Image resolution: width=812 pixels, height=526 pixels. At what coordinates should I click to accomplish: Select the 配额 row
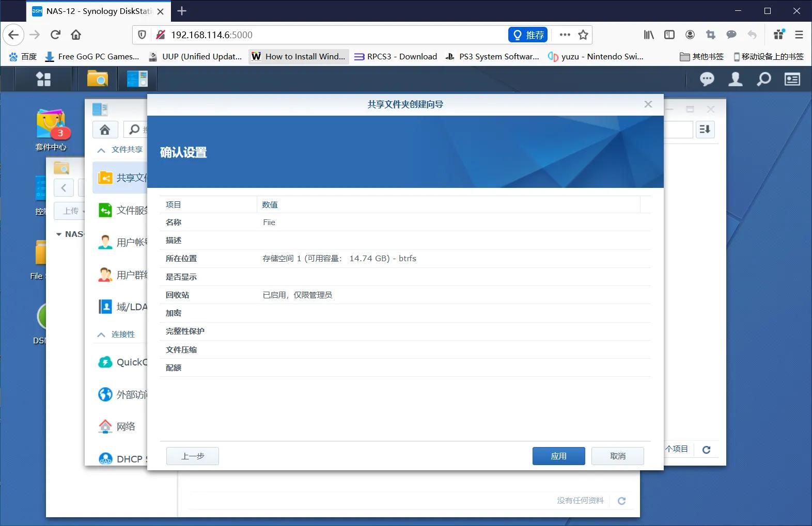(x=405, y=368)
